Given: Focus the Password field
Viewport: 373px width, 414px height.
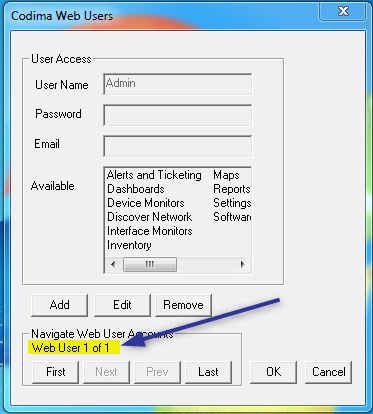Looking at the screenshot, I should click(x=178, y=115).
